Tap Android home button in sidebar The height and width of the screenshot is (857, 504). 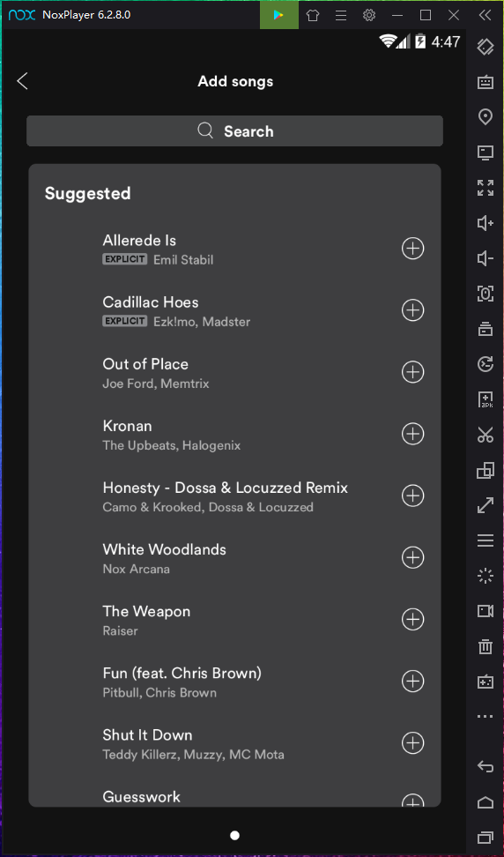click(485, 801)
